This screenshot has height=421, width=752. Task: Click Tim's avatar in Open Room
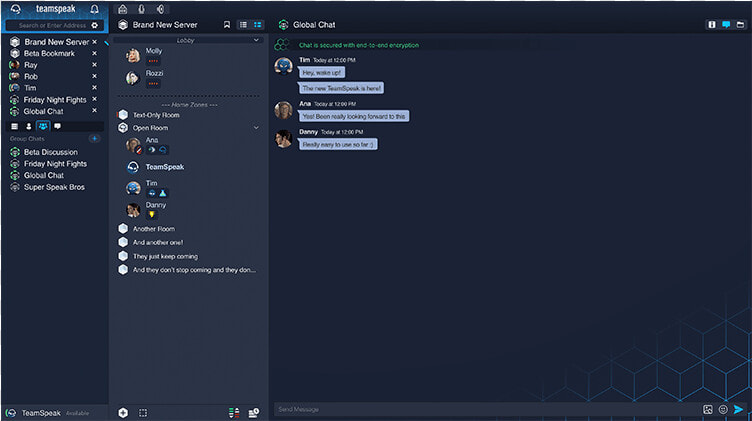click(x=133, y=188)
